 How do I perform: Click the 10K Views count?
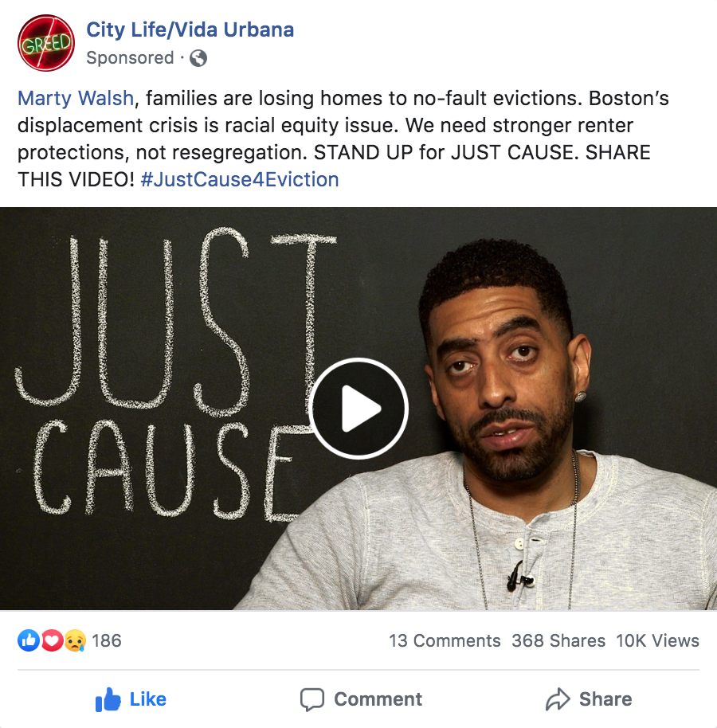tap(657, 640)
